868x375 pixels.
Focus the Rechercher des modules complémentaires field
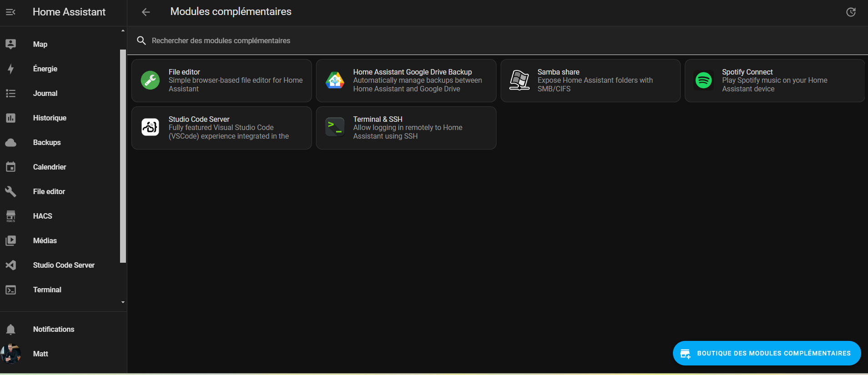pos(497,40)
